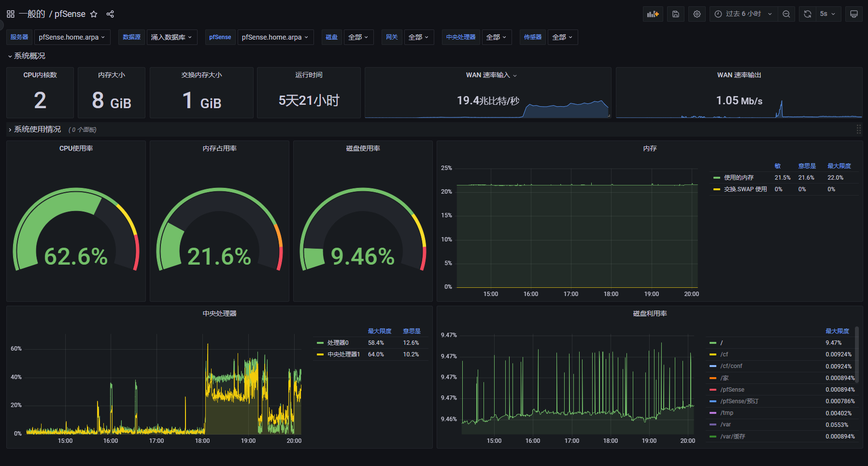
Task: Enable kiosk mode via the monitor icon
Action: pos(854,14)
